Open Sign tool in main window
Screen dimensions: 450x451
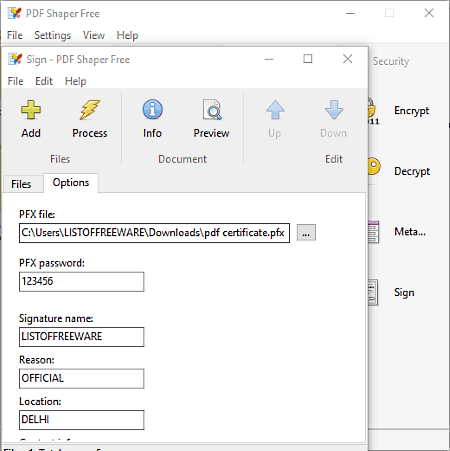coord(404,292)
